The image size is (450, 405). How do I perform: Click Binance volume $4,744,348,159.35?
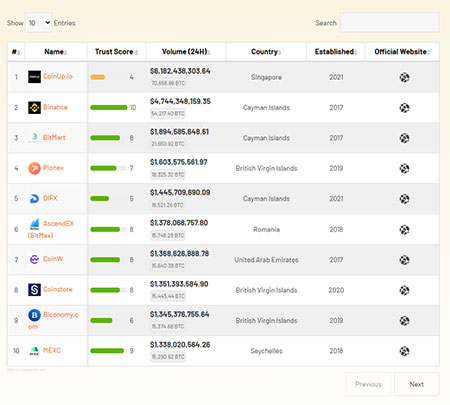pyautogui.click(x=180, y=101)
